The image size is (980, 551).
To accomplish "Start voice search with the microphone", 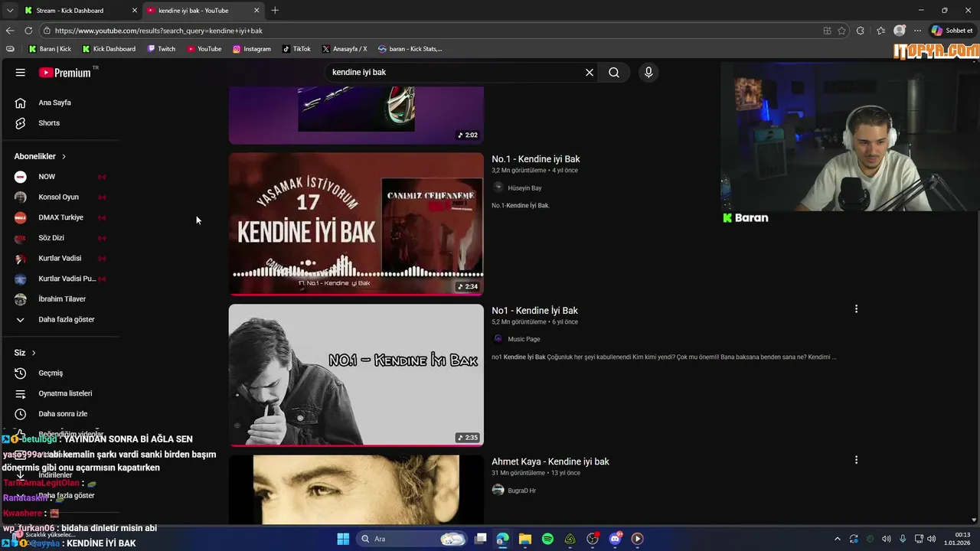I will (648, 73).
